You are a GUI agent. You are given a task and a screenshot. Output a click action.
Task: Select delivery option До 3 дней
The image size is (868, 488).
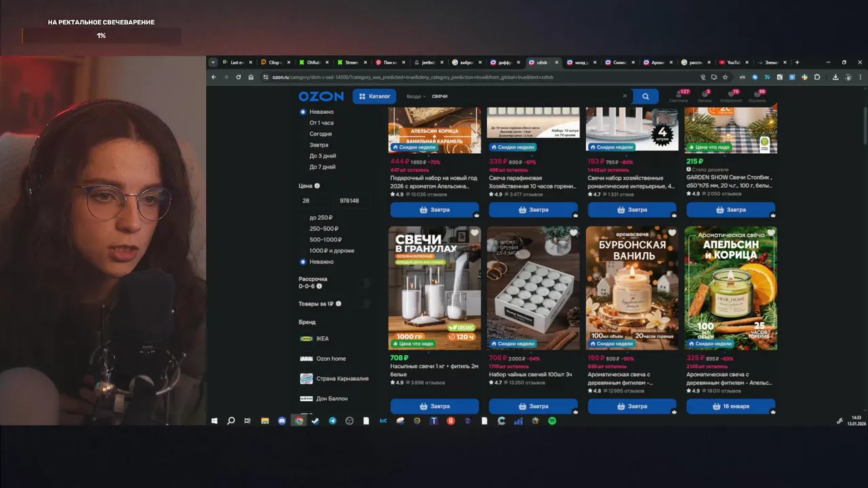pos(323,156)
